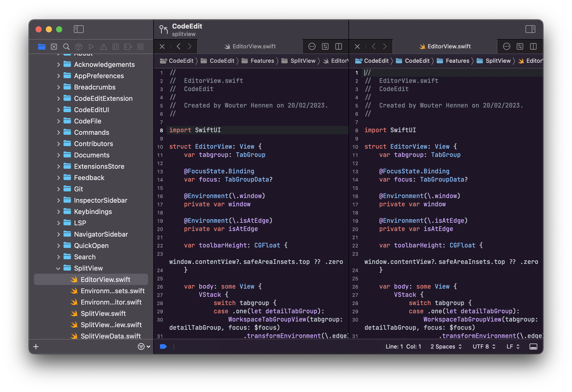Change line endings via LF selector
The image size is (572, 392).
click(513, 347)
